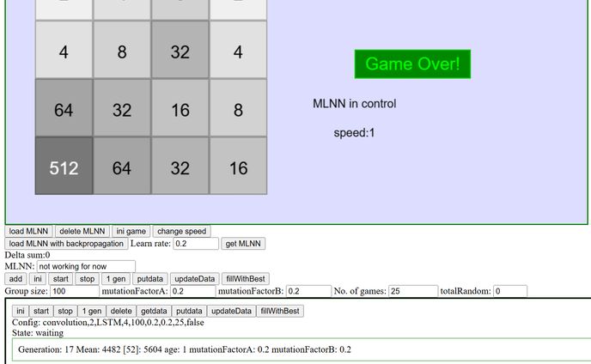The image size is (591, 364).
Task: Click load MLNN with backpropagation
Action: tap(66, 244)
